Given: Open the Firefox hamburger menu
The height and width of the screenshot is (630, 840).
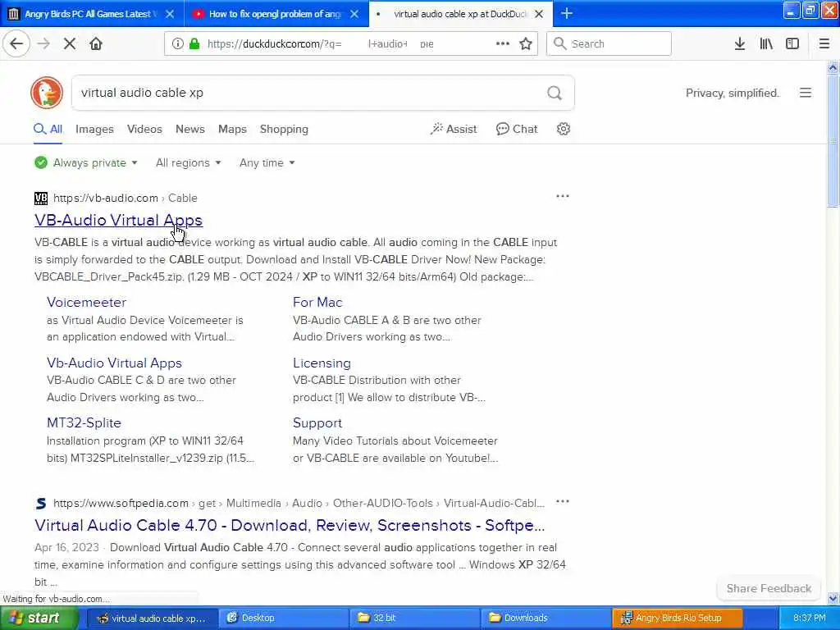Looking at the screenshot, I should [x=824, y=44].
